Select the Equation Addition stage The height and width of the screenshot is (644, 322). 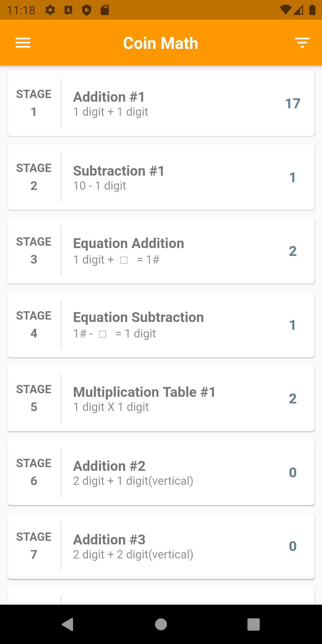[x=161, y=251]
